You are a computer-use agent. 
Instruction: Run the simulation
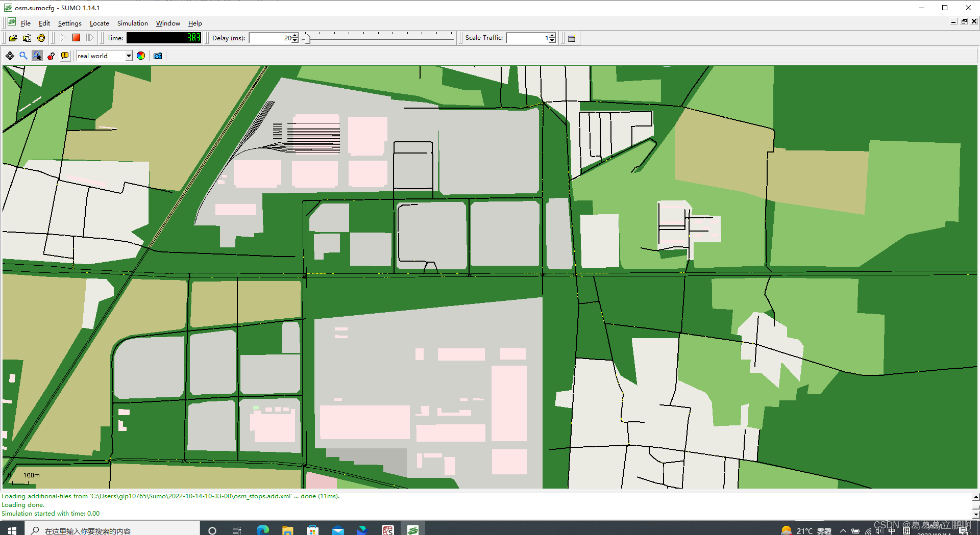62,38
